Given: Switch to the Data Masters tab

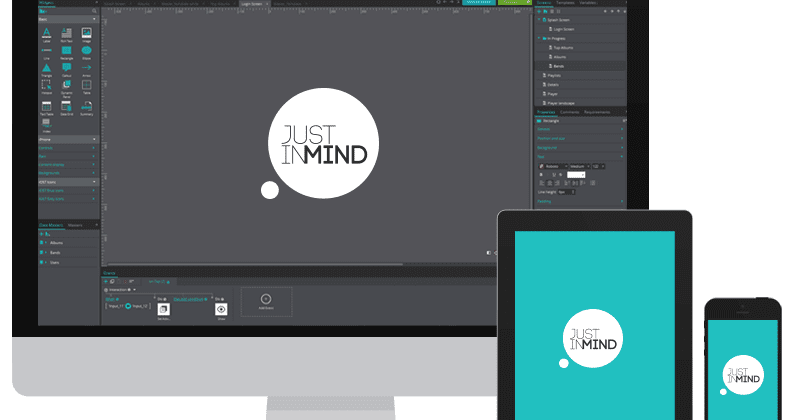Looking at the screenshot, I should (x=51, y=225).
